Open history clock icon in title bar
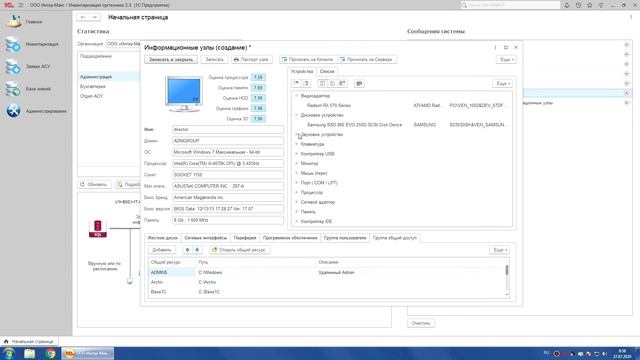 click(x=578, y=5)
